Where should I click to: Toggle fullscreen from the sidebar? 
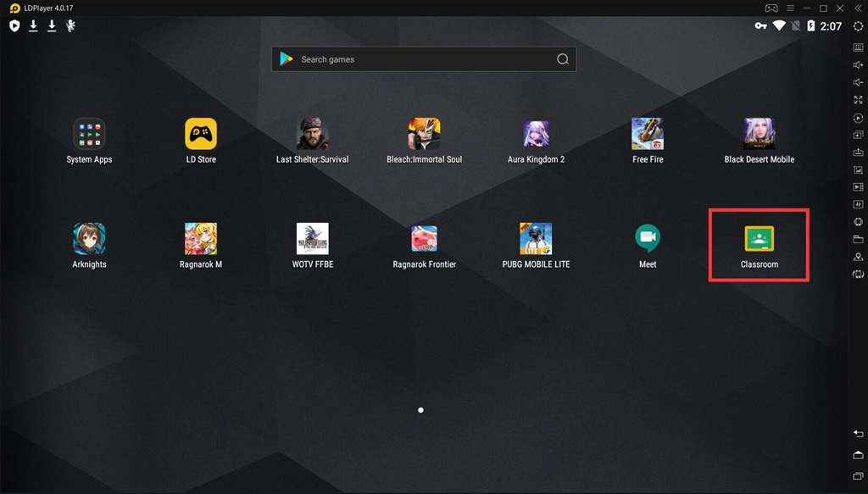[x=858, y=100]
